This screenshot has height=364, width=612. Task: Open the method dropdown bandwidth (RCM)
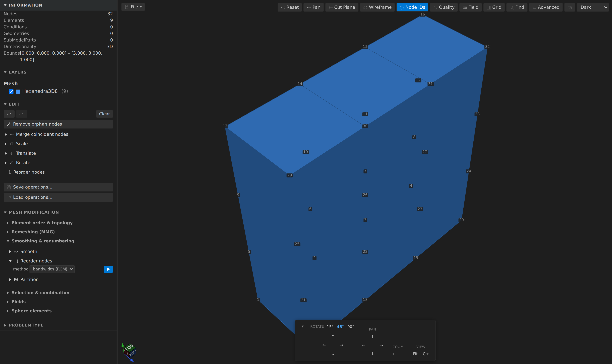(52, 269)
